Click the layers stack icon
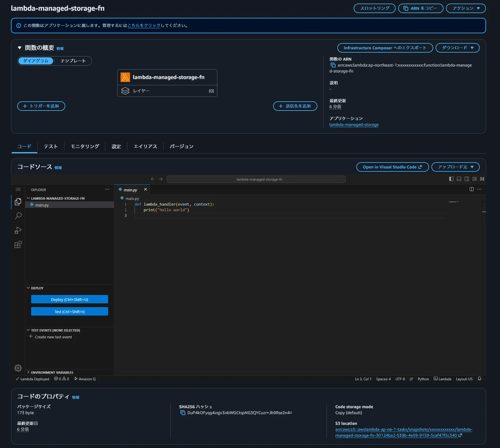Viewport: 500px width, 448px height. point(125,91)
